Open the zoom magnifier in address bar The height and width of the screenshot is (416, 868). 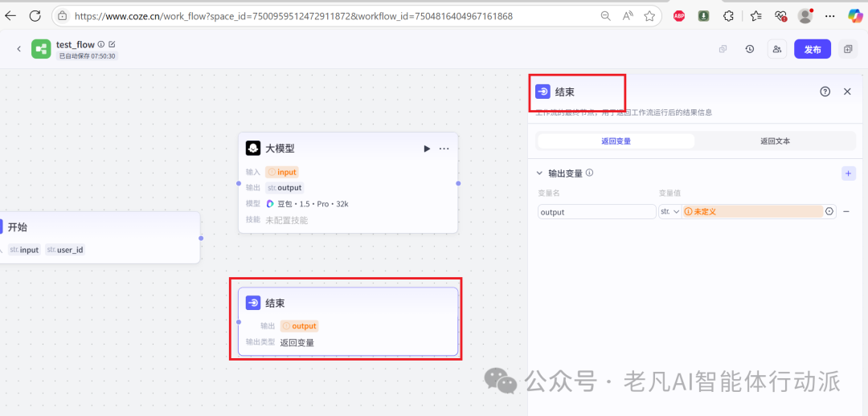click(606, 16)
